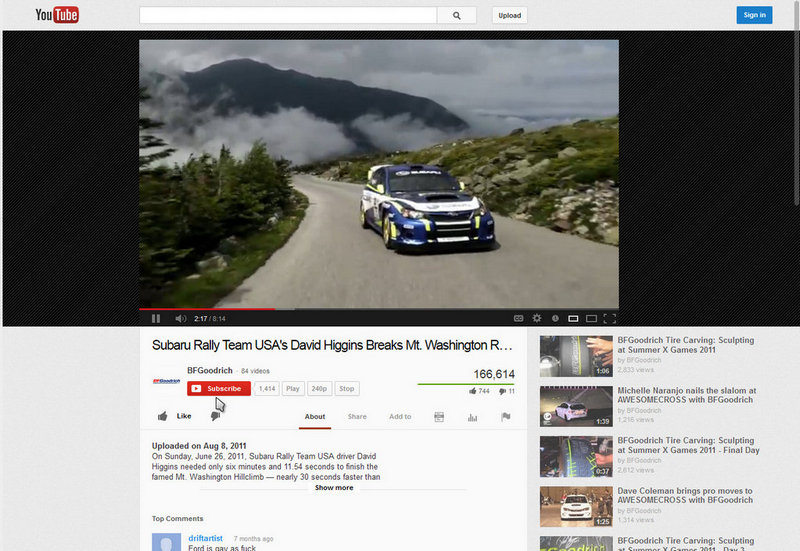
Task: Open the player settings gear
Action: click(x=537, y=318)
